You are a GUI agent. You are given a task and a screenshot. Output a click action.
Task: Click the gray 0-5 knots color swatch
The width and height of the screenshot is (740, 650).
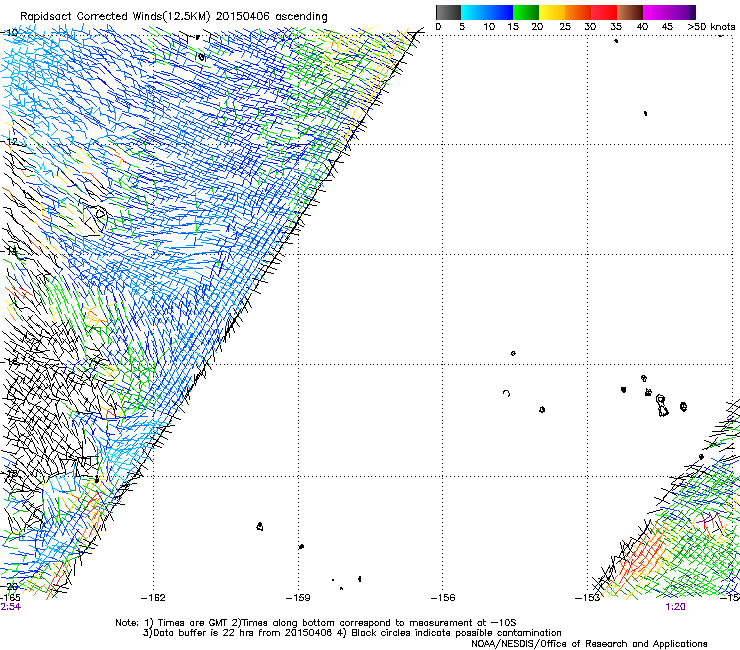point(448,12)
